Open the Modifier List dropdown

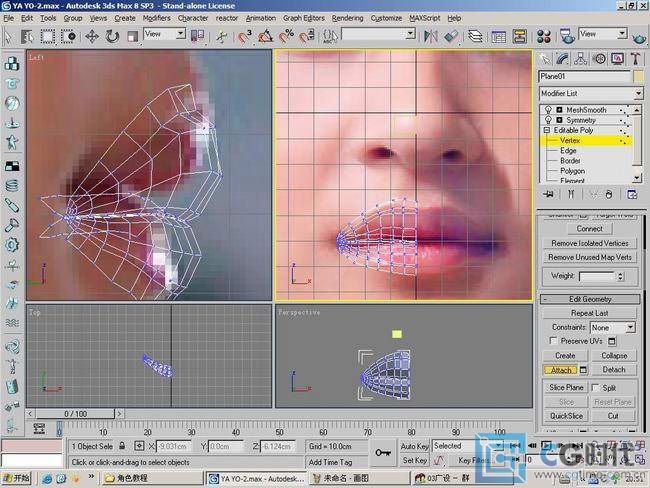(591, 94)
